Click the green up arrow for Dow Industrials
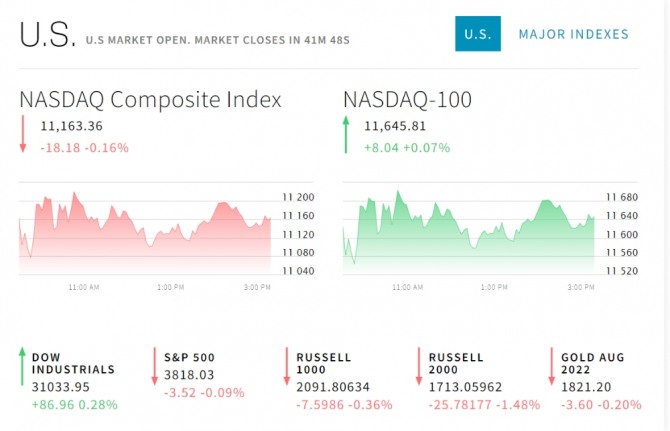 click(x=22, y=366)
